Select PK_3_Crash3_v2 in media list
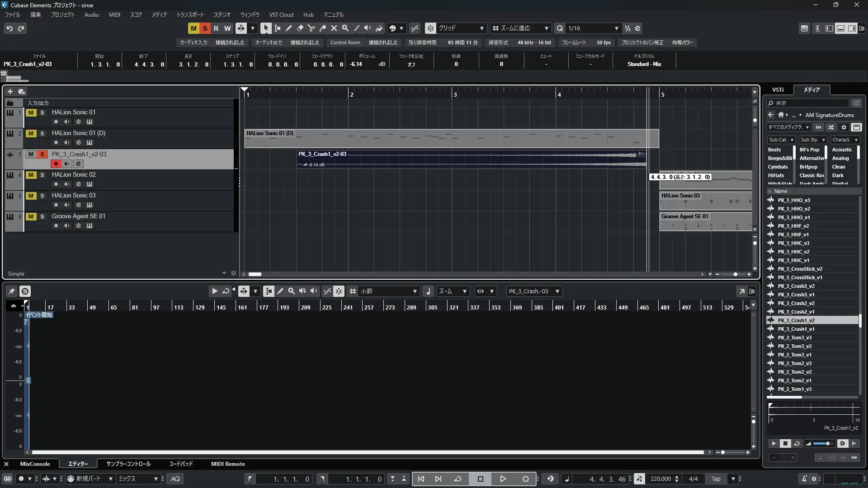 pyautogui.click(x=796, y=286)
